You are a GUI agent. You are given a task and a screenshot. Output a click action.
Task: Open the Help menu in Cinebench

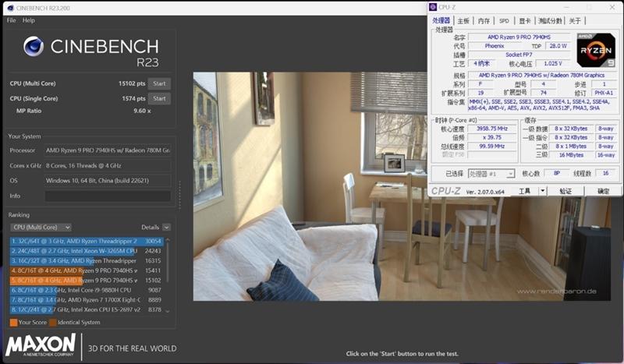pos(29,20)
